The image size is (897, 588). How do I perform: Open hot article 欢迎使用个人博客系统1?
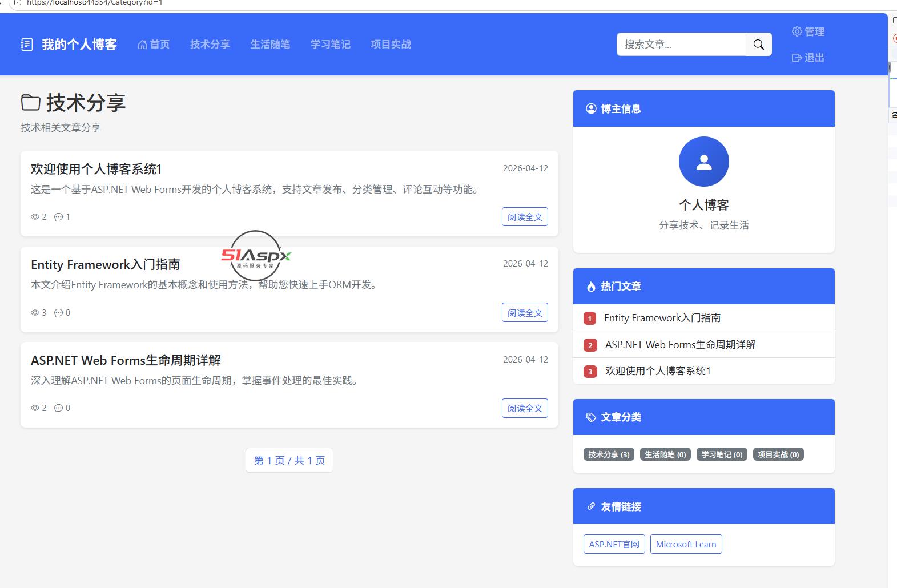click(658, 371)
